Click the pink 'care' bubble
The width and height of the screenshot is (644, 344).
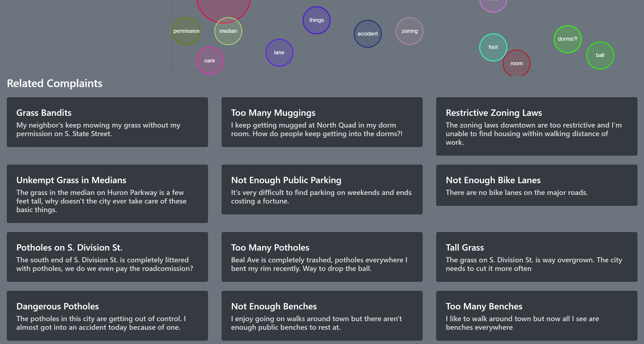[x=210, y=61]
